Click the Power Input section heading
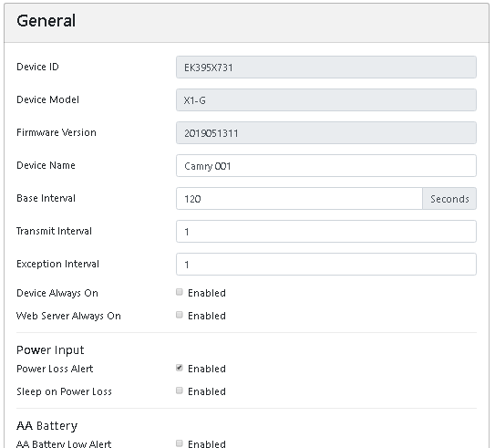 (50, 350)
